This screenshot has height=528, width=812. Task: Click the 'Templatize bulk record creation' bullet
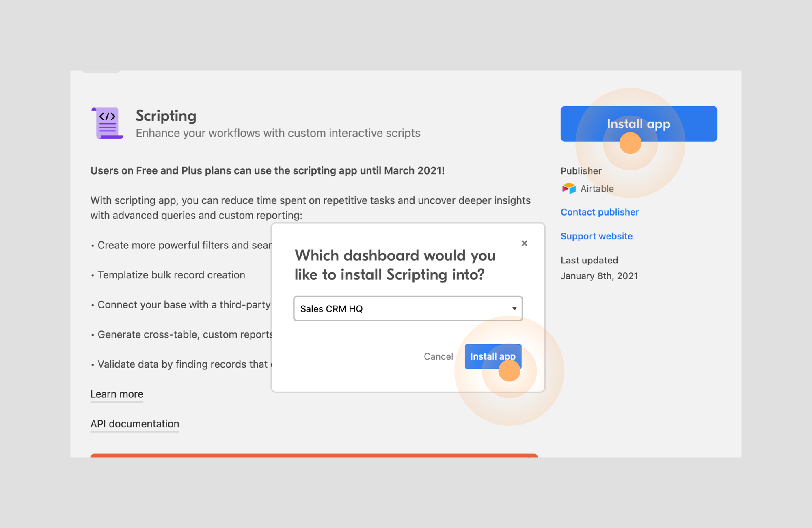click(171, 275)
